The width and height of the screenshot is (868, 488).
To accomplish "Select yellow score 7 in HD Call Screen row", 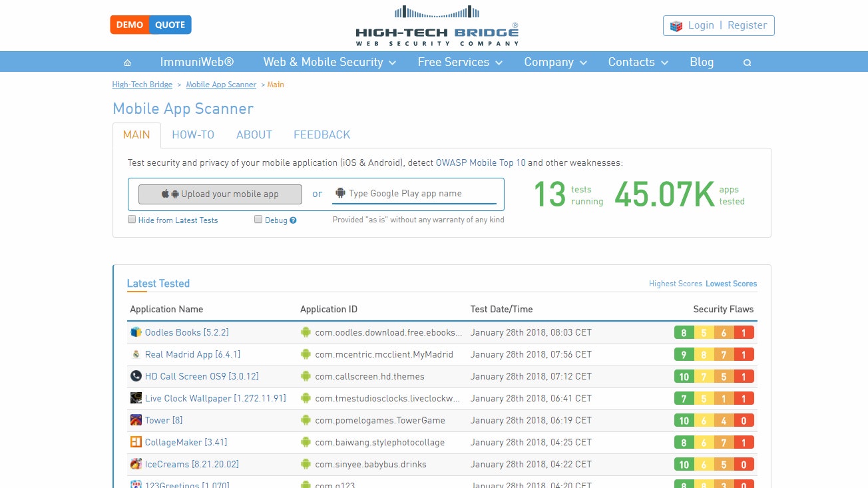I will coord(704,377).
